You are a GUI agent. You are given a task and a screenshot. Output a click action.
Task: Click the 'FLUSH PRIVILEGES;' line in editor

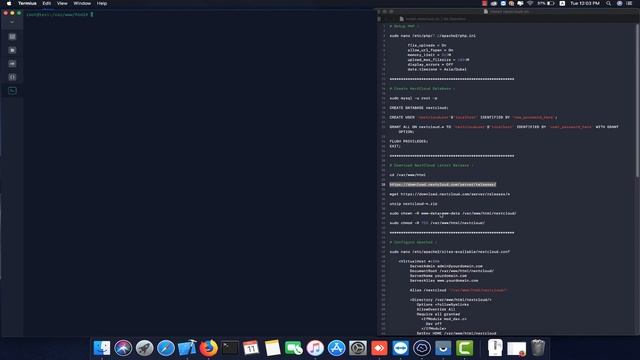(409, 141)
